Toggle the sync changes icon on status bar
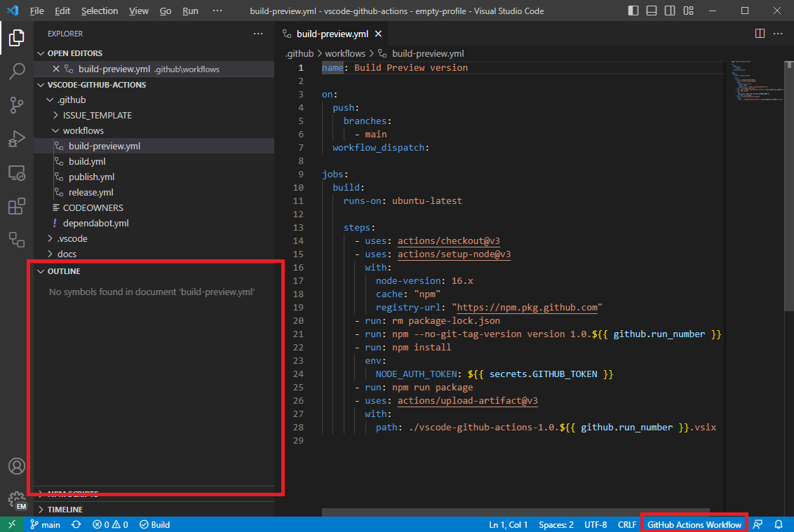Image resolution: width=794 pixels, height=532 pixels. [x=76, y=524]
